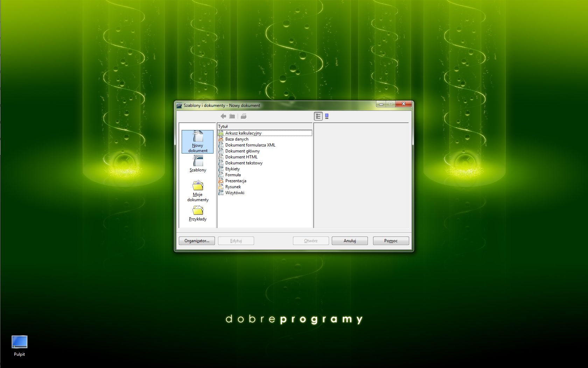The width and height of the screenshot is (588, 368).
Task: Click the Pomoc help button
Action: (391, 241)
